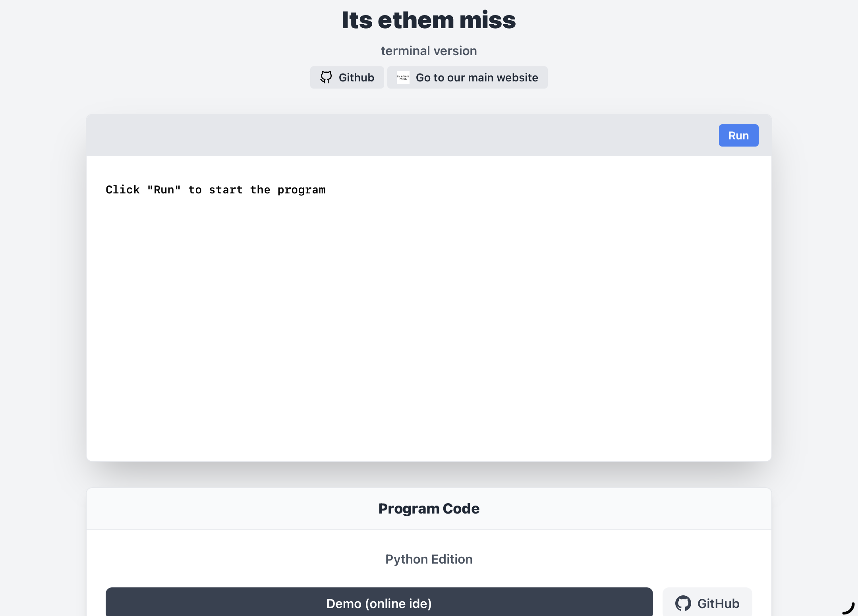Click the 'Program Code' heading
The width and height of the screenshot is (858, 616).
429,508
